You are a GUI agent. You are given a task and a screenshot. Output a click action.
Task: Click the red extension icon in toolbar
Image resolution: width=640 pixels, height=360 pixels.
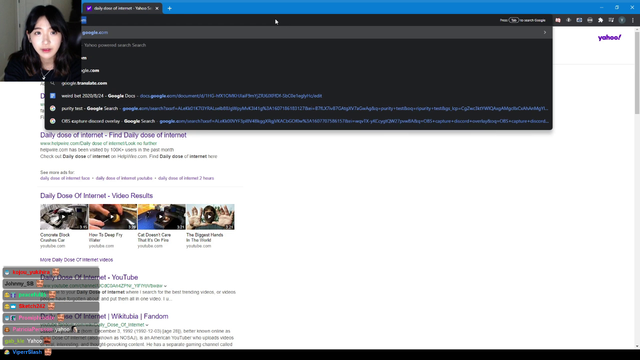coord(558,20)
